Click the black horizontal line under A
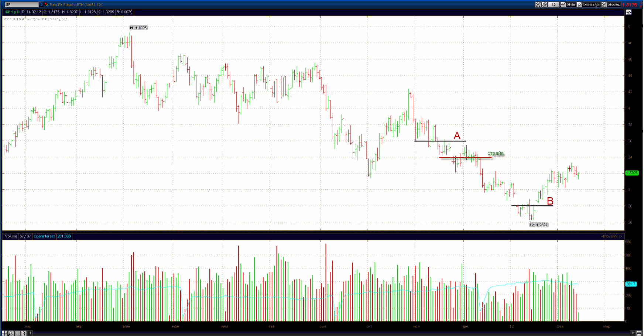This screenshot has height=336, width=644. (x=440, y=141)
